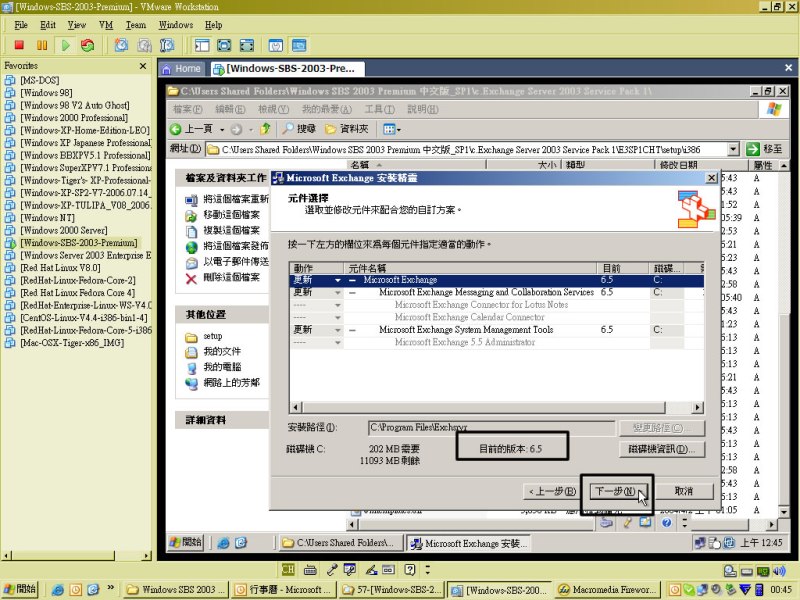Image resolution: width=800 pixels, height=600 pixels.
Task: Open action dropdown for System Management Tools
Action: 337,330
